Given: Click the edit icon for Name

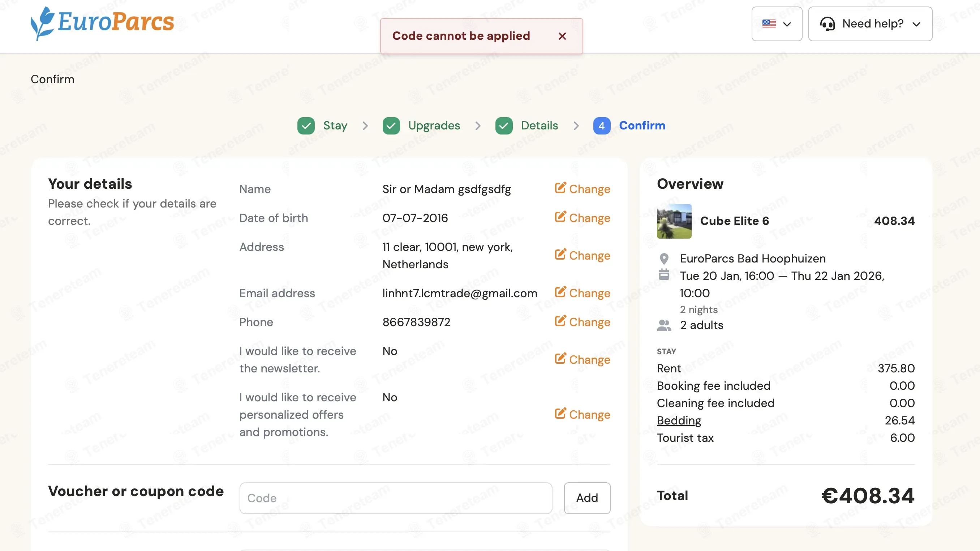Looking at the screenshot, I should click(560, 188).
